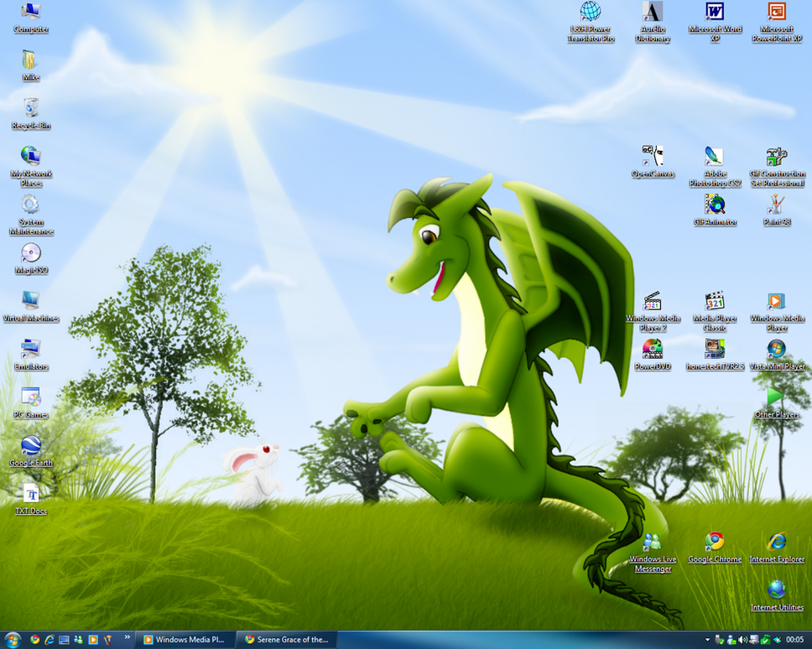The height and width of the screenshot is (649, 812).
Task: Select Windows Live Messenger desktop icon
Action: click(653, 553)
